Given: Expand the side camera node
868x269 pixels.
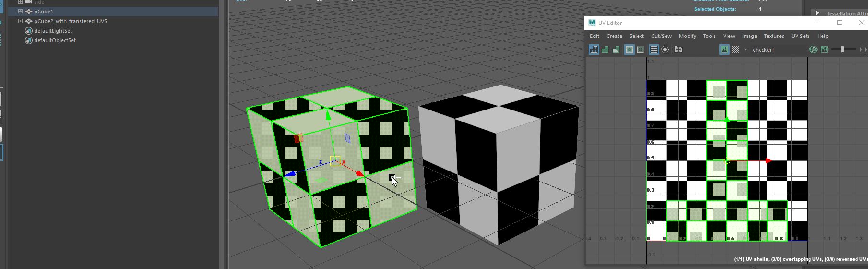Looking at the screenshot, I should 20,2.
